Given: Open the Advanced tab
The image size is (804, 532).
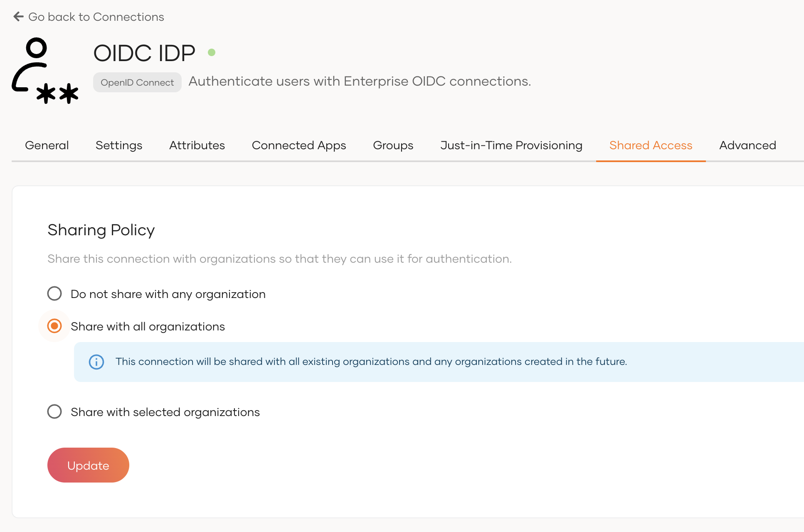Looking at the screenshot, I should [x=748, y=145].
